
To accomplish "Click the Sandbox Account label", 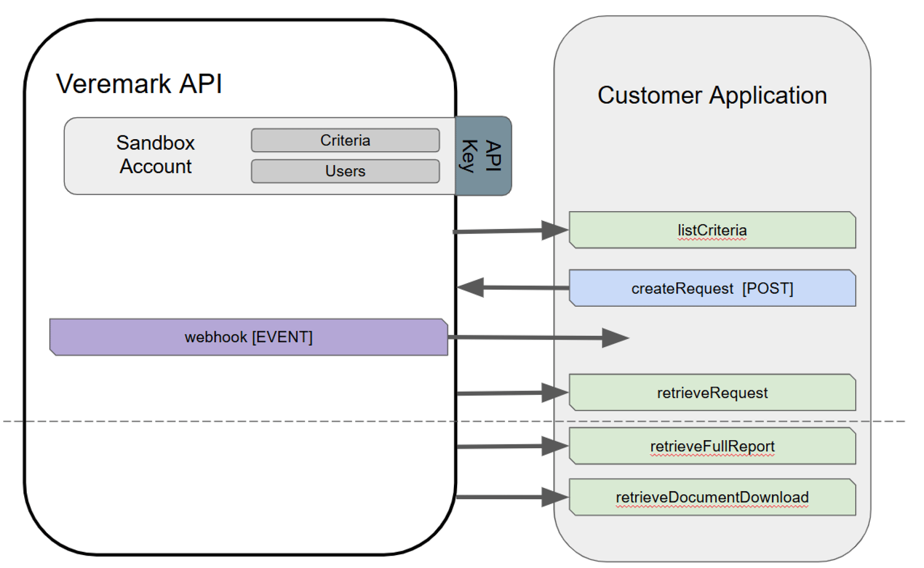I will [x=155, y=155].
